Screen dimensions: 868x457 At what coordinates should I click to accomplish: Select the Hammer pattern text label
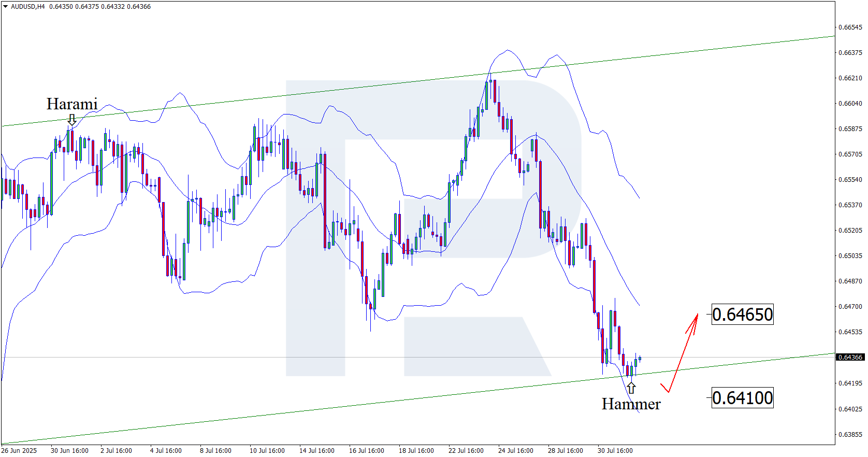(631, 404)
